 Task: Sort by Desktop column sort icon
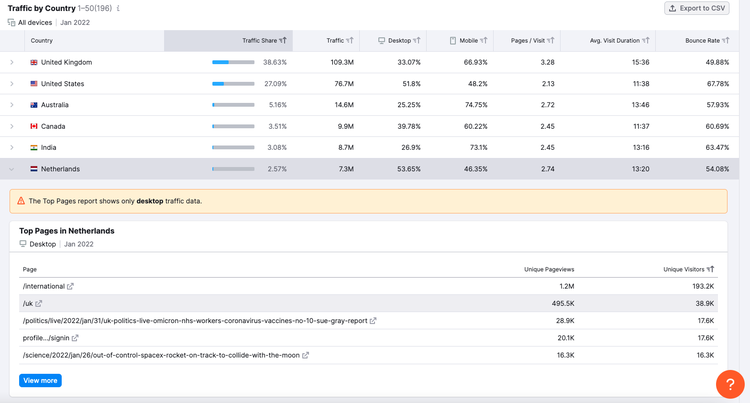click(x=417, y=41)
